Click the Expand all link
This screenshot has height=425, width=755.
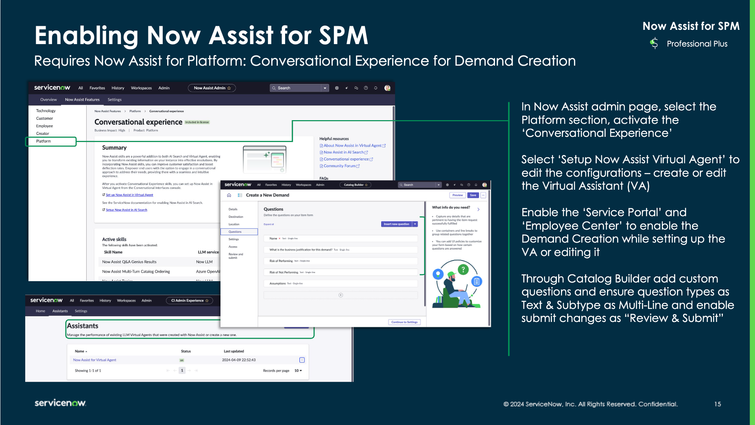(269, 224)
